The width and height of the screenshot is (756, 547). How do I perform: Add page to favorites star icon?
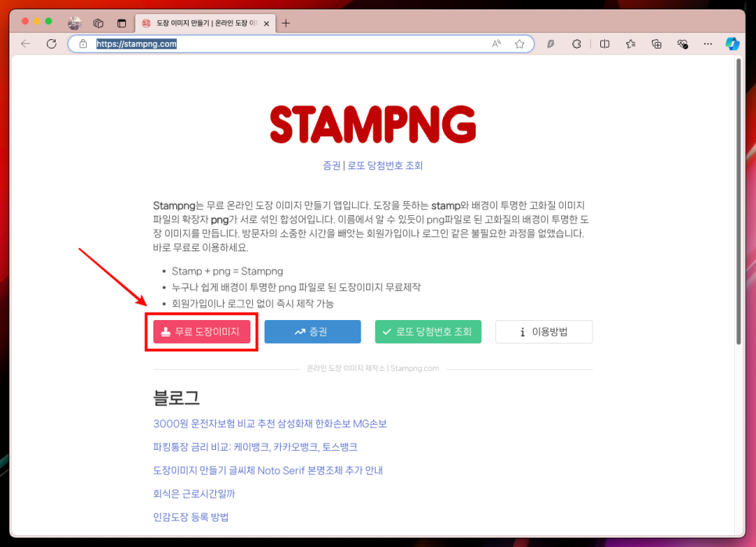[520, 44]
